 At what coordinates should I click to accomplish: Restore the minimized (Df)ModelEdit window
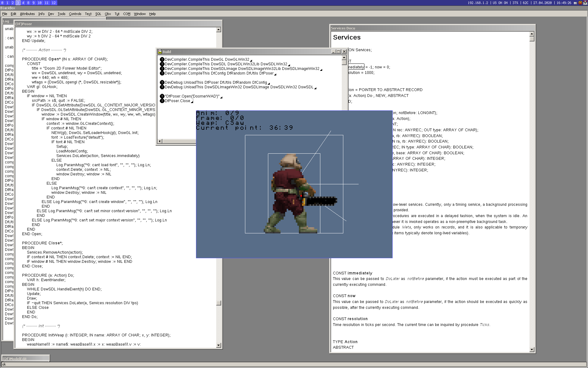(x=26, y=358)
